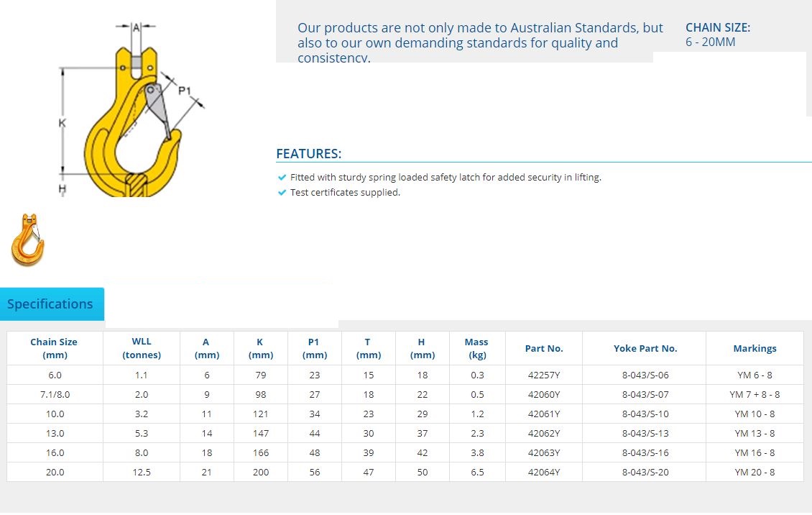The height and width of the screenshot is (515, 812).
Task: Select part number 42064Y
Action: click(x=544, y=472)
